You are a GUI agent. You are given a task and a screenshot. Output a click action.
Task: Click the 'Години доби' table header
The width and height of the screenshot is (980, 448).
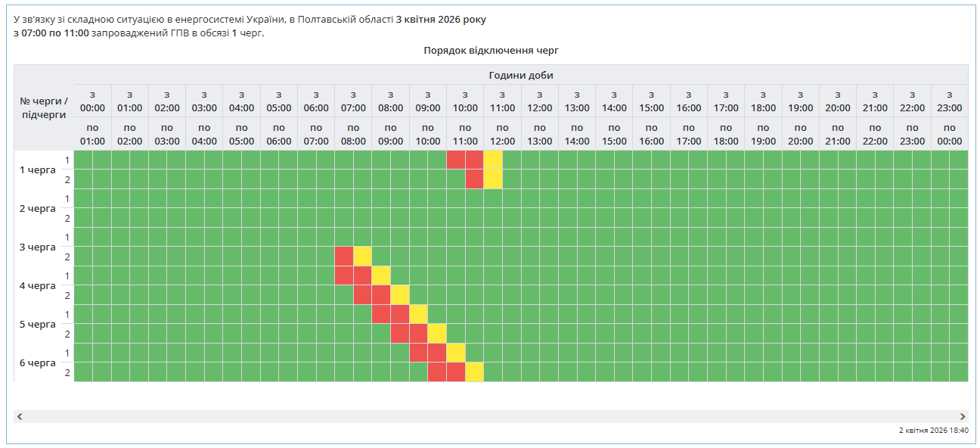point(520,75)
